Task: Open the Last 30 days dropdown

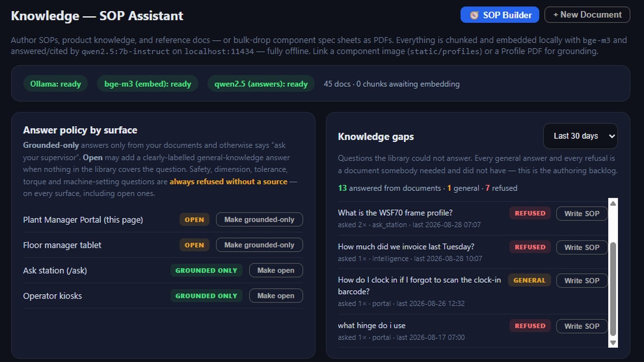Action: coord(580,136)
